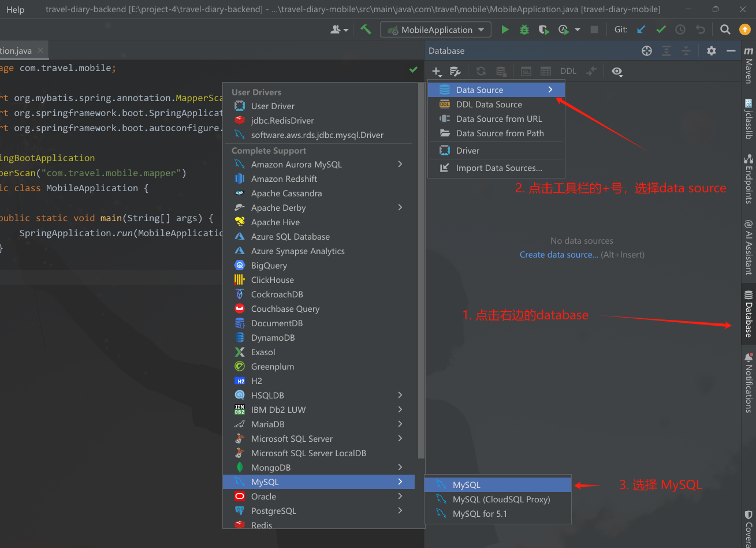Click the jump to source icon in Database toolbar

point(591,72)
